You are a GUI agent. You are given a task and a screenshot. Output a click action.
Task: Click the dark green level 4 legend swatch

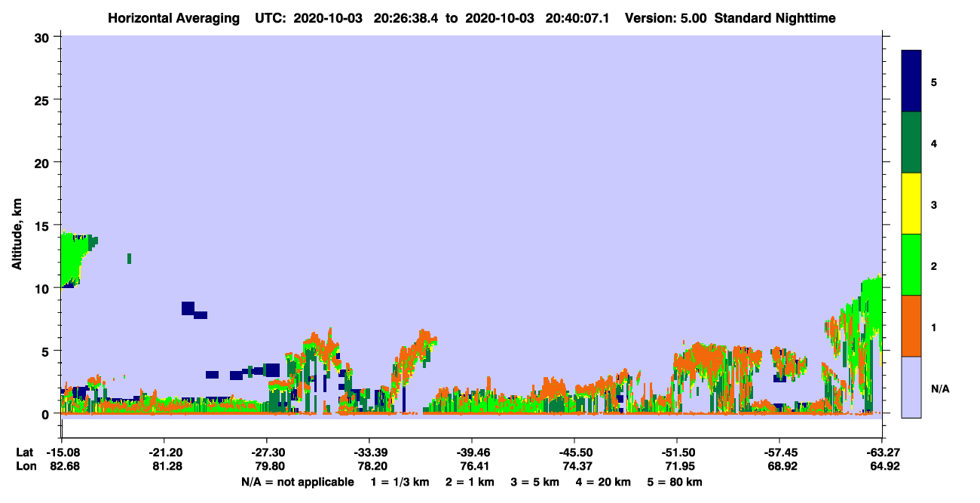click(911, 143)
